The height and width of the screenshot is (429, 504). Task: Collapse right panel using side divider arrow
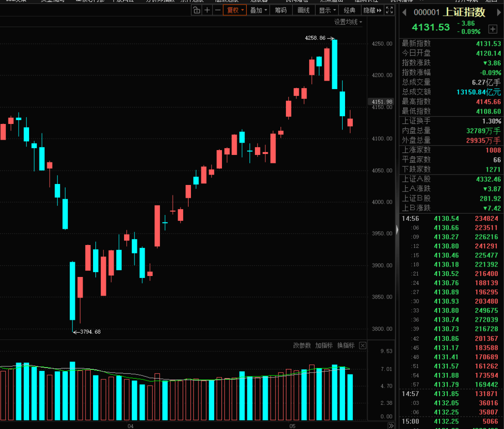397,229
